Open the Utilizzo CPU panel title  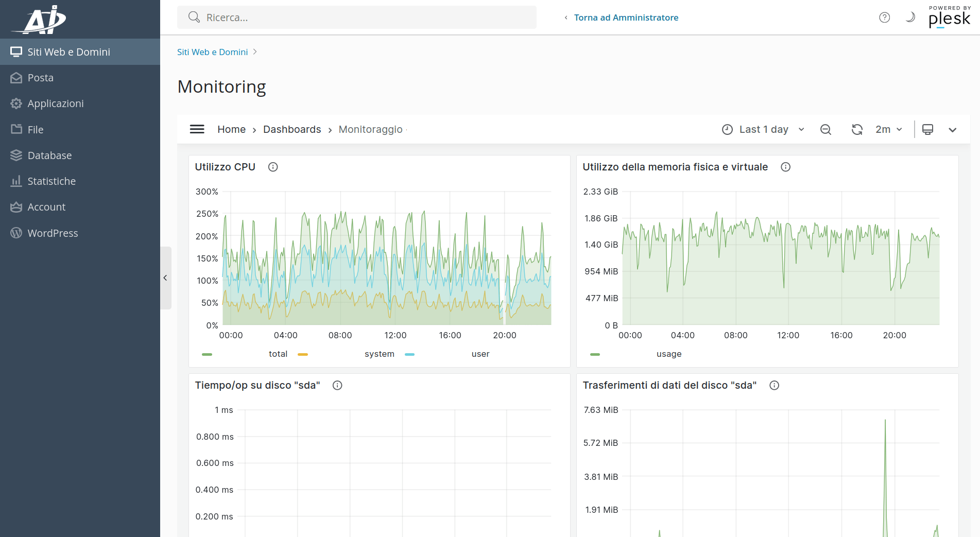click(x=225, y=167)
